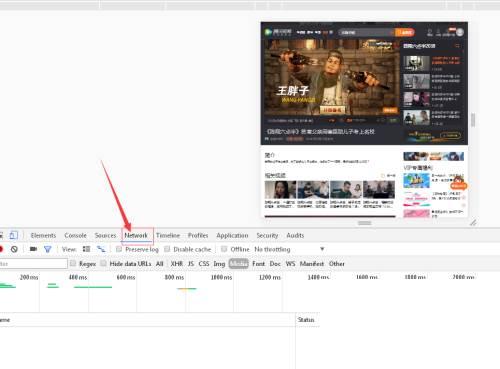
Task: Click the banner image above VIP section
Action: coord(433,156)
